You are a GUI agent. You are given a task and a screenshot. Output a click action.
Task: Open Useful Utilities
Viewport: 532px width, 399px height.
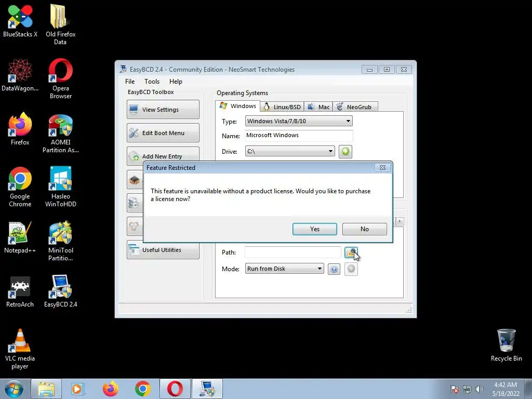tap(163, 250)
